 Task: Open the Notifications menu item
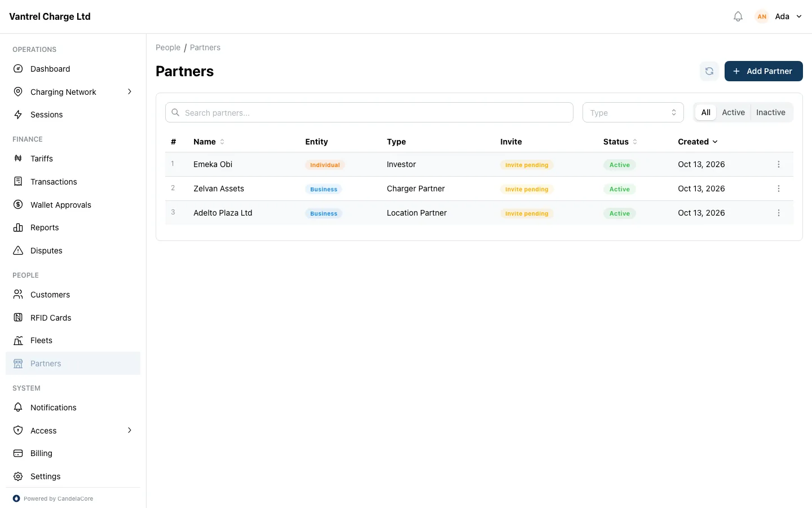pos(73,408)
